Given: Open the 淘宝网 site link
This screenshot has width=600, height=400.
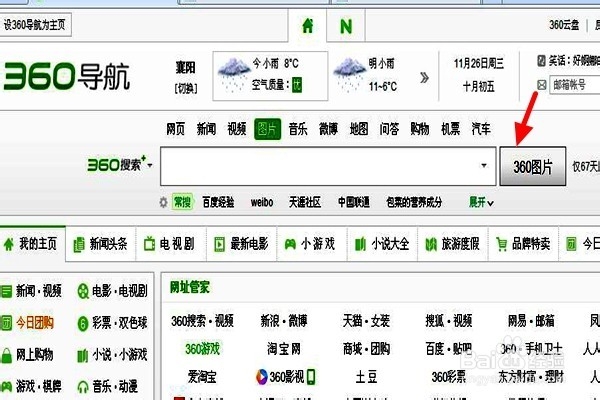Looking at the screenshot, I should pyautogui.click(x=284, y=349).
